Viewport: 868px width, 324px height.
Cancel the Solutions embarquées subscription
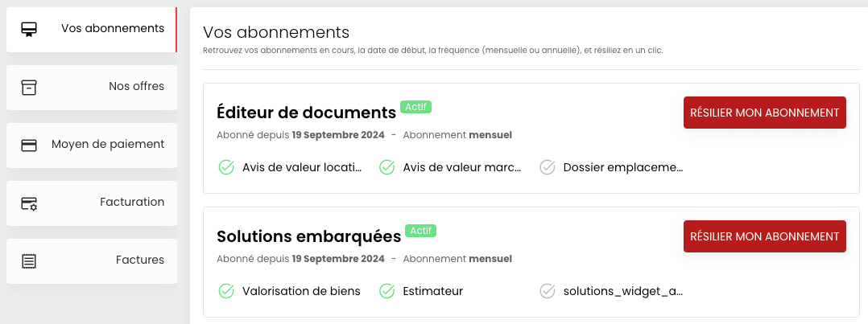pos(764,236)
